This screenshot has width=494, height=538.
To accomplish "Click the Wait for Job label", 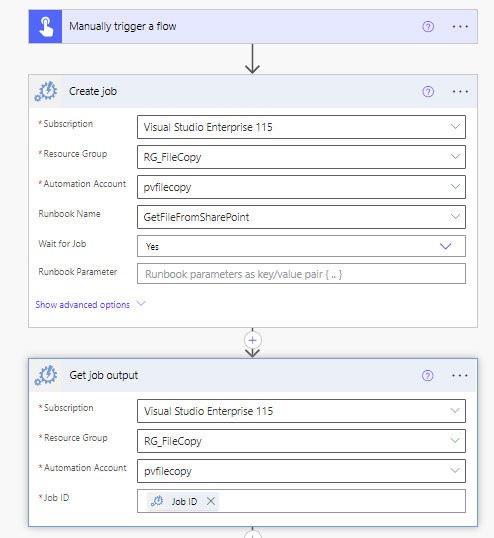I will (x=62, y=244).
